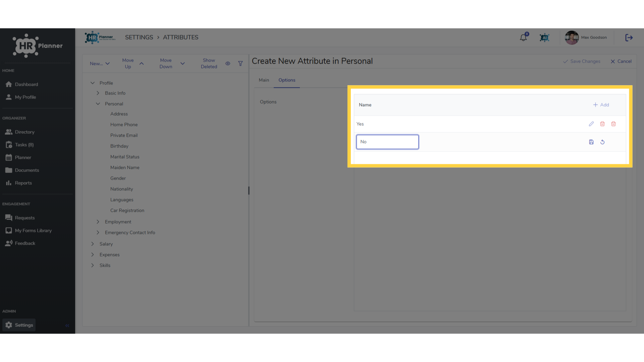Open Directory in sidebar
This screenshot has width=644, height=362.
20,132
